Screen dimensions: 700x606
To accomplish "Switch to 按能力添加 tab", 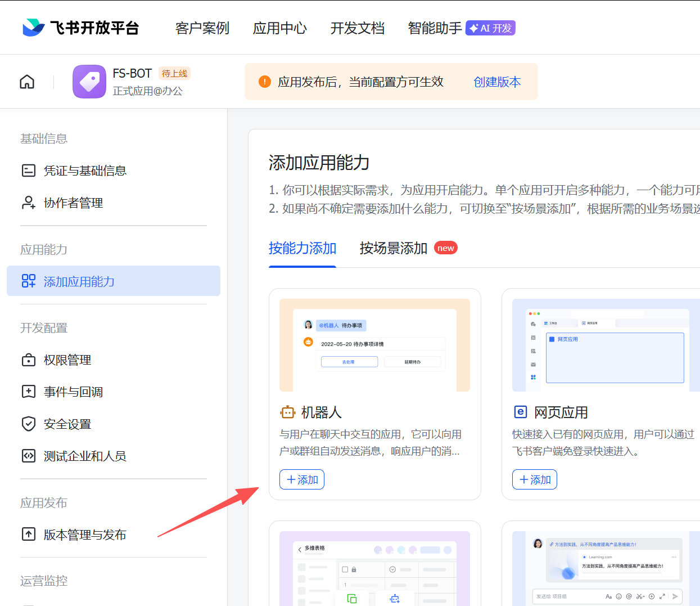I will coord(302,248).
